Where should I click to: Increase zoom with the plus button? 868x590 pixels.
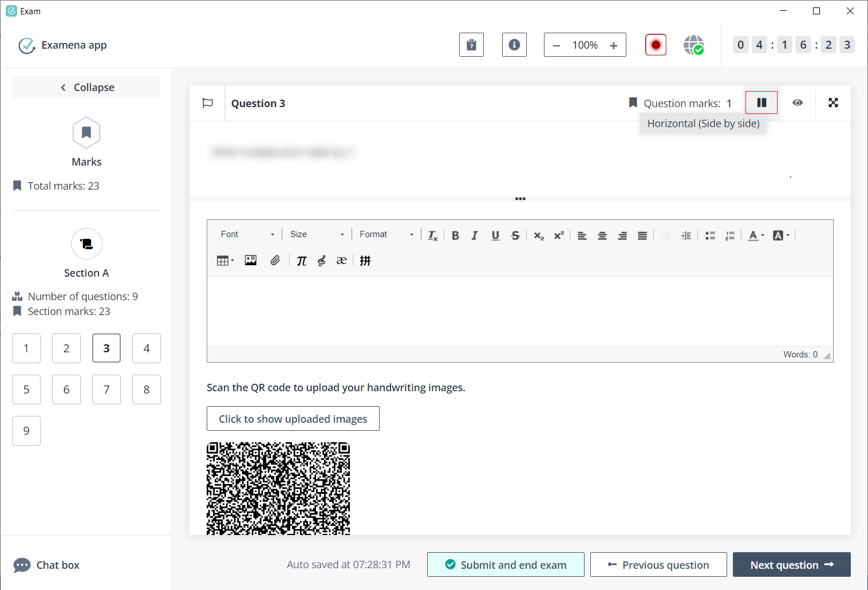click(x=613, y=45)
